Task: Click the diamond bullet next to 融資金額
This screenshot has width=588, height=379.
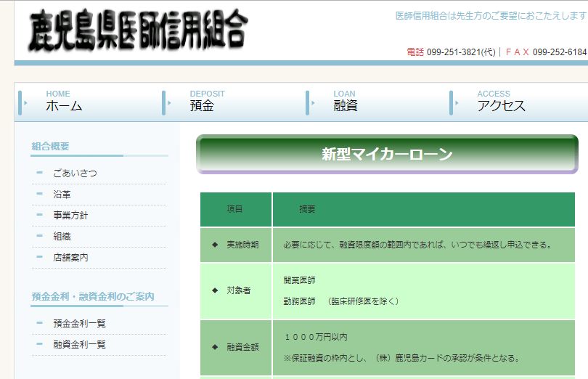Action: [x=215, y=347]
